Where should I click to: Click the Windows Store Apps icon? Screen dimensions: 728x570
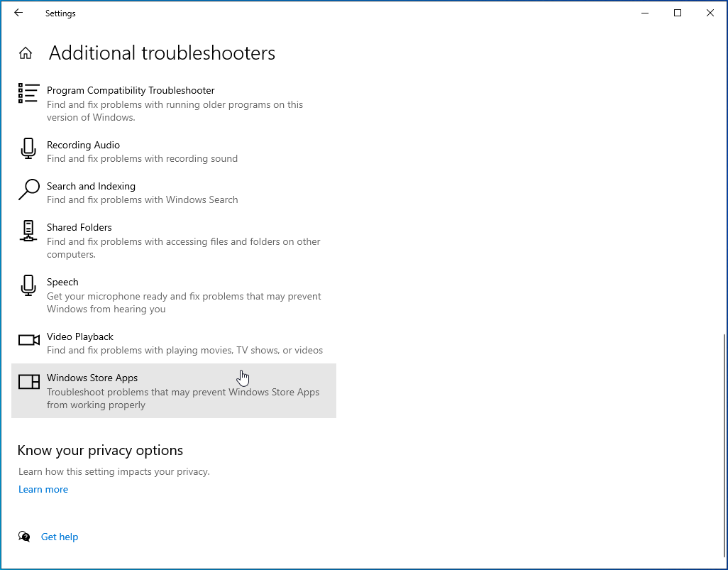click(x=28, y=382)
